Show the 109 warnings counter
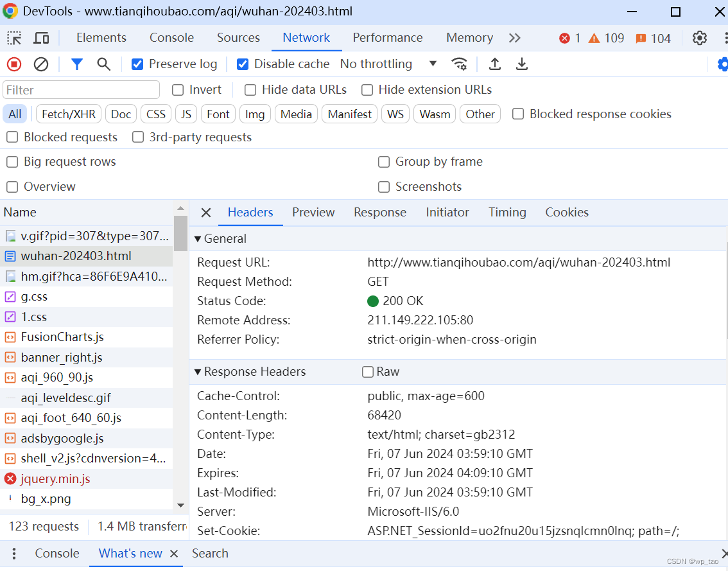728x571 pixels. point(606,38)
